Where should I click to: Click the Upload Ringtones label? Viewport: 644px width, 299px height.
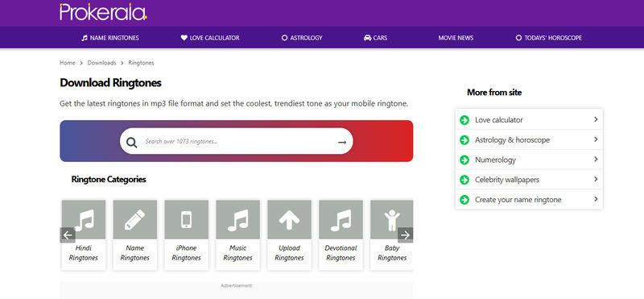tap(289, 253)
